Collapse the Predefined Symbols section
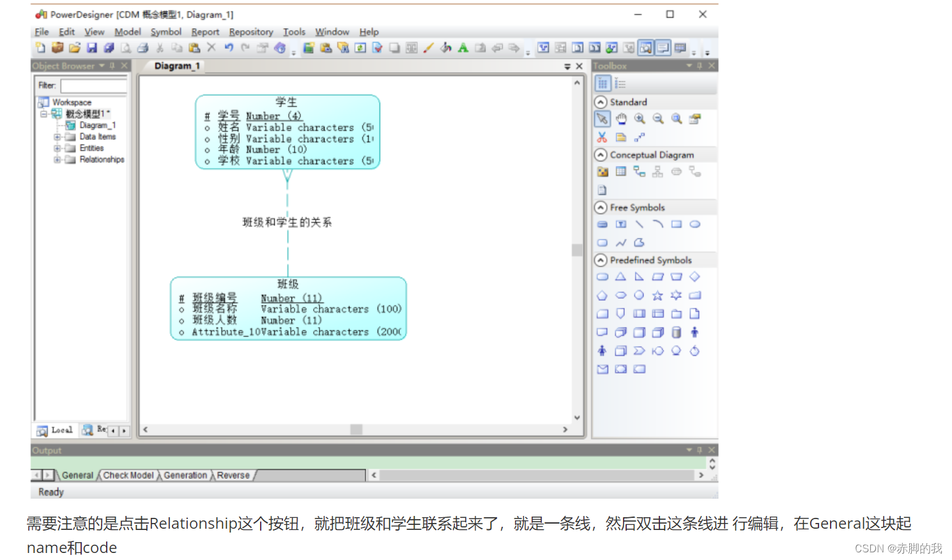 point(601,260)
